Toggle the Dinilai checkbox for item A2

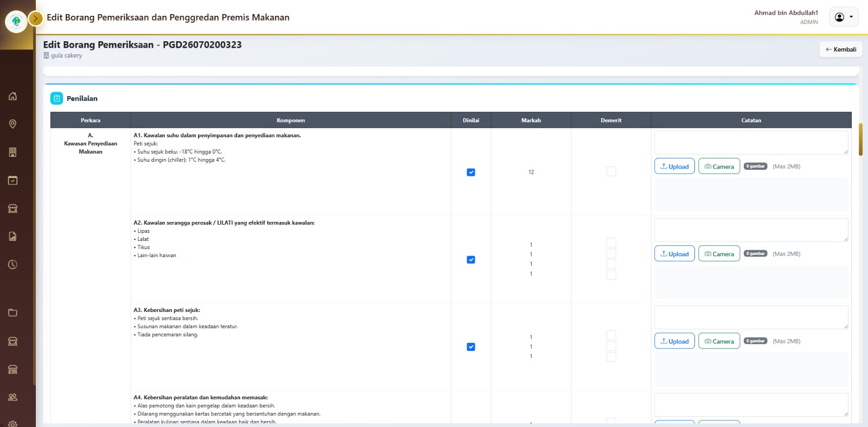click(471, 259)
